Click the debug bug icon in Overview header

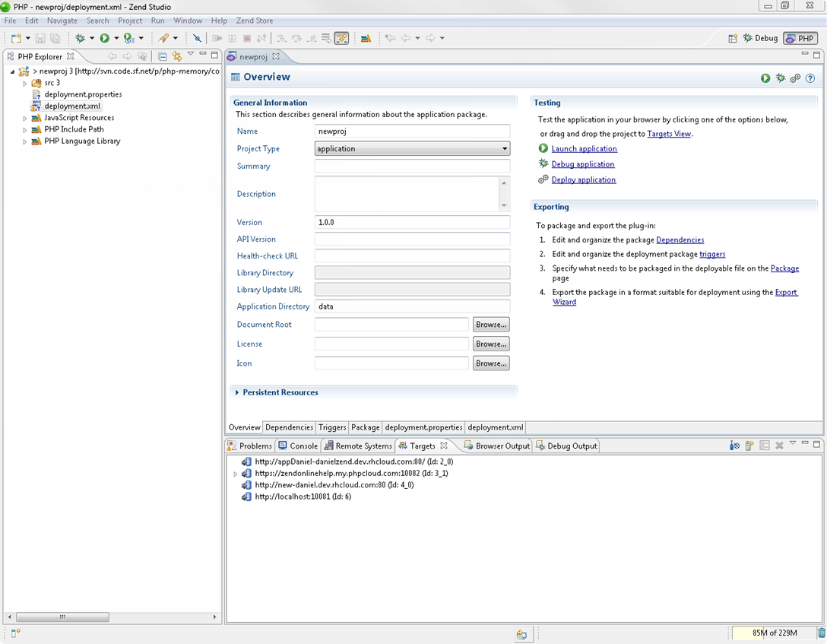[x=781, y=78]
